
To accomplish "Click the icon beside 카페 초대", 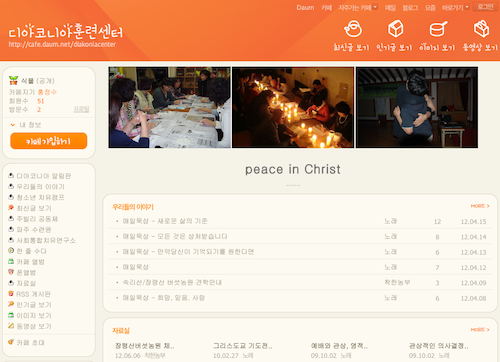I will coord(11,342).
